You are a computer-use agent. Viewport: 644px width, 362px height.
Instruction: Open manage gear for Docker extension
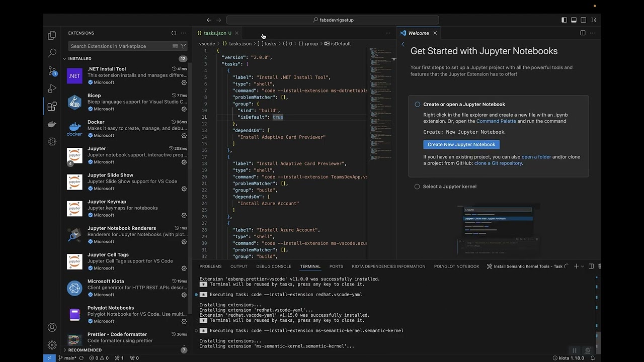(184, 136)
